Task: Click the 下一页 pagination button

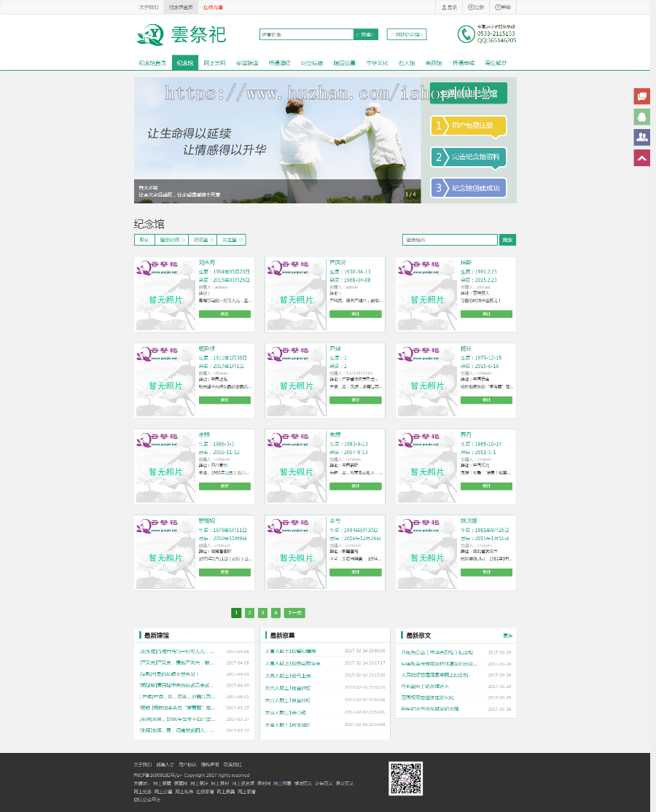Action: 294,613
